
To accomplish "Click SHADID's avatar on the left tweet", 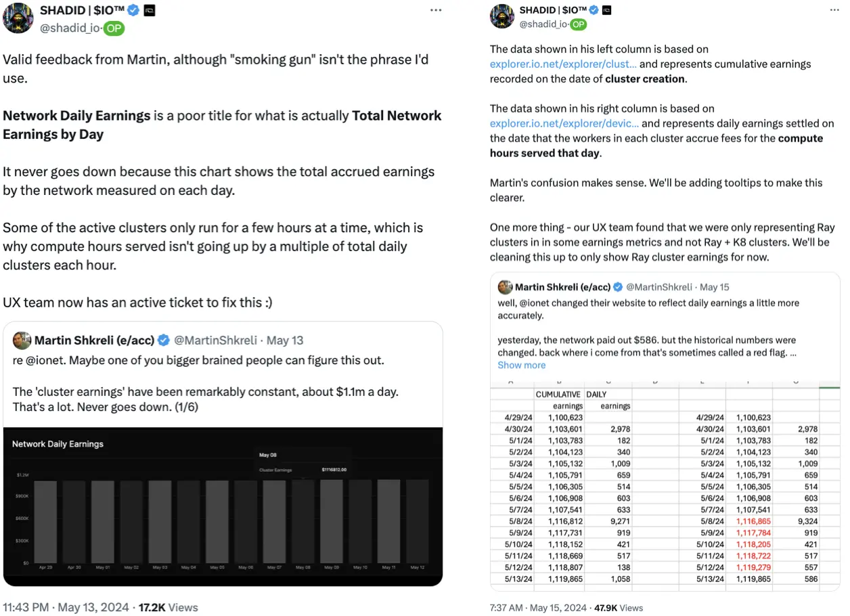I will [x=18, y=18].
